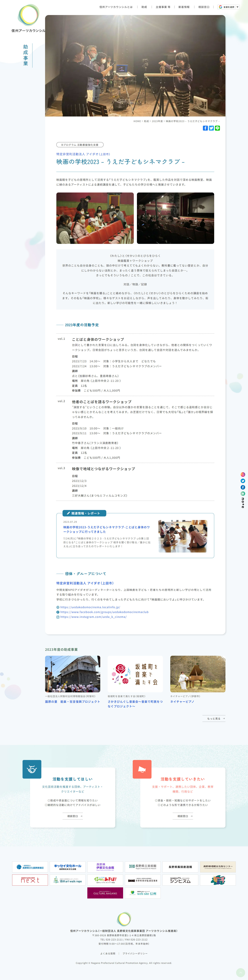Open 信州アーツカウンシルとは menu item
The image size is (248, 980).
click(x=116, y=7)
